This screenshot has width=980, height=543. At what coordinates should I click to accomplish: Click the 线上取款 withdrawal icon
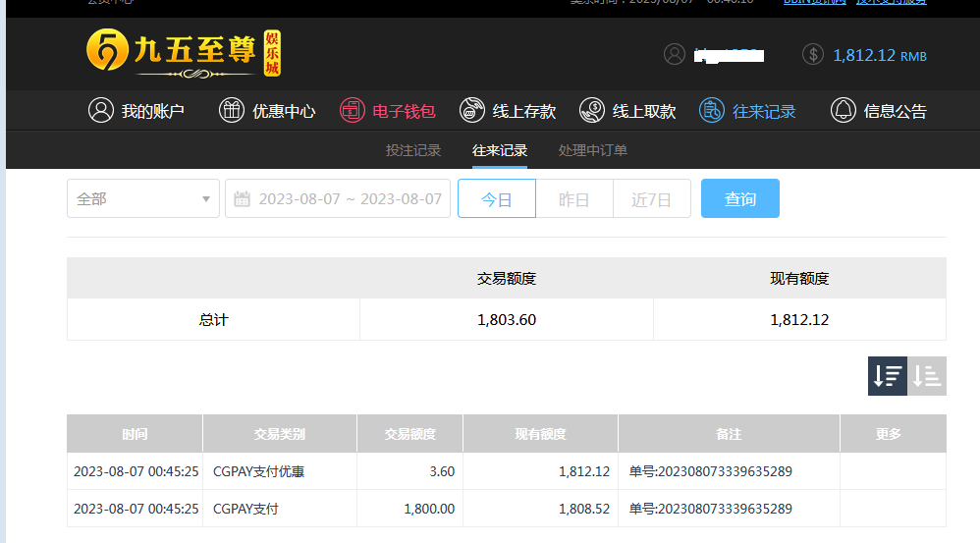point(592,111)
